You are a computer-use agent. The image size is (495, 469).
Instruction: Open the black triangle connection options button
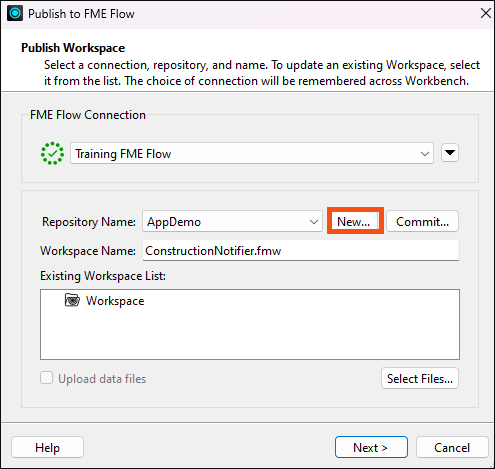click(450, 153)
